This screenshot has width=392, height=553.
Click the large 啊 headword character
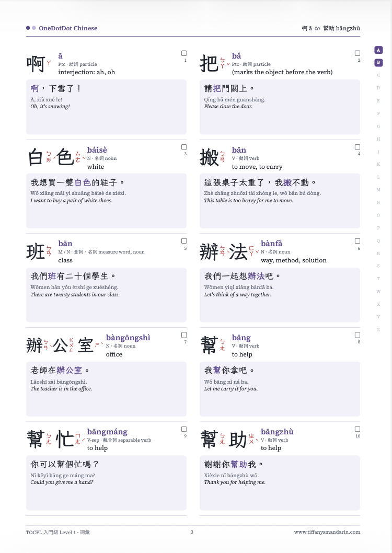coord(36,64)
